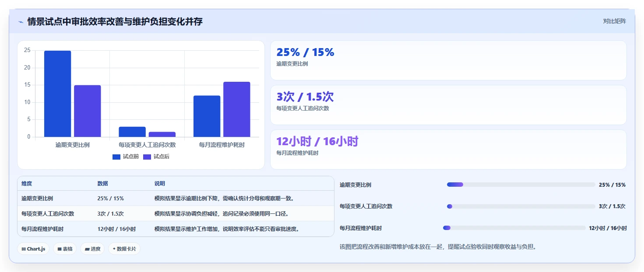Click the 每项变更人工追问次数 progress bar
The height and width of the screenshot is (272, 644).
coord(521,206)
